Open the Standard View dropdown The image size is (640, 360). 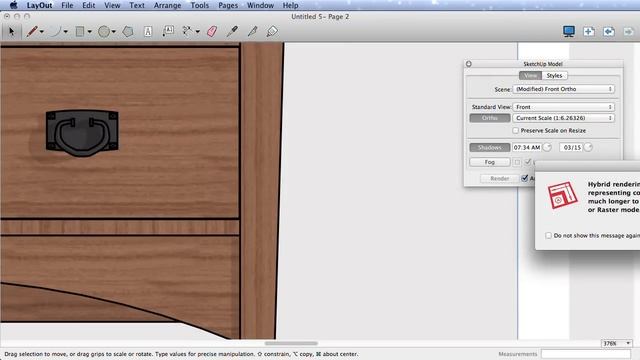coord(564,107)
